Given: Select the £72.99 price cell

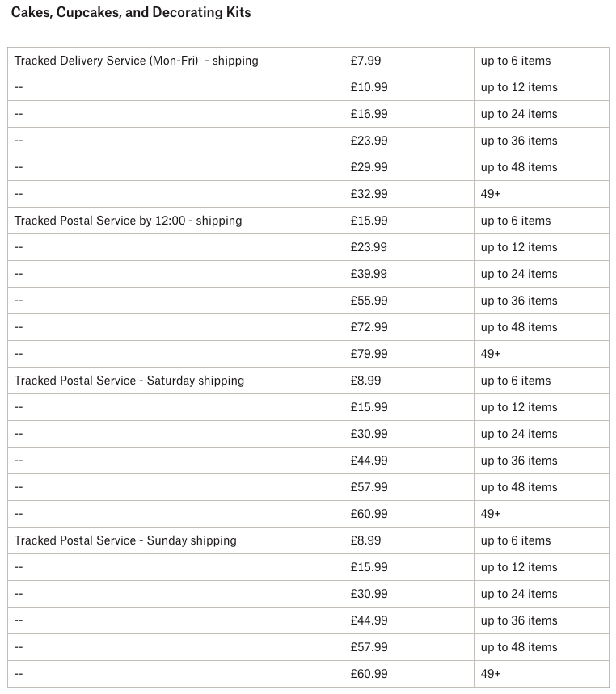Looking at the screenshot, I should [x=369, y=327].
